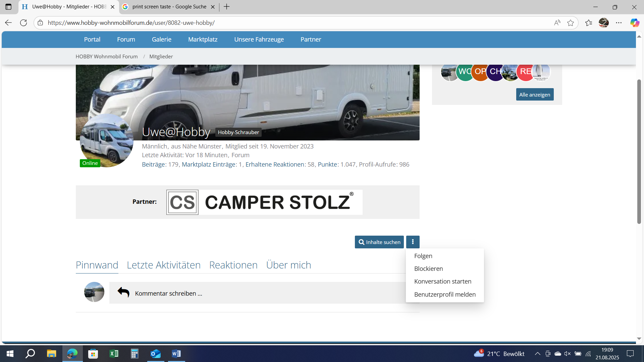The width and height of the screenshot is (644, 362).
Task: Click the Camper Stolz partner banner
Action: [264, 202]
